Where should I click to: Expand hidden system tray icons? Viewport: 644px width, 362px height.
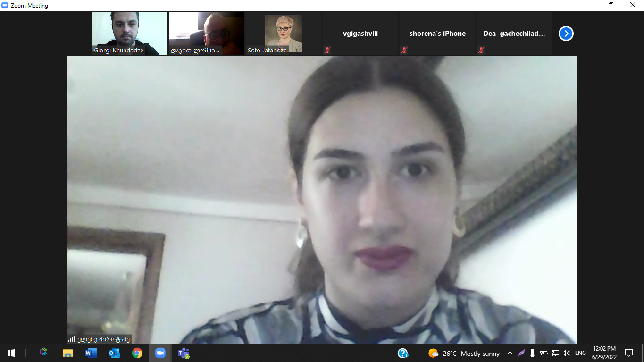[510, 353]
